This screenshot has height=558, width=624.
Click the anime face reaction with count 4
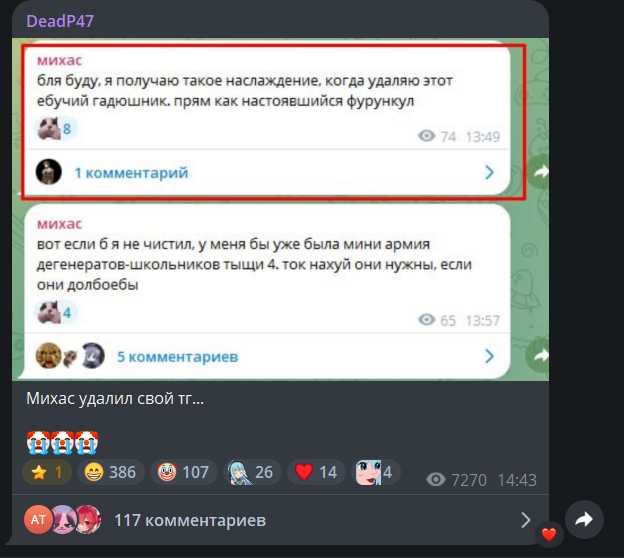pos(375,472)
